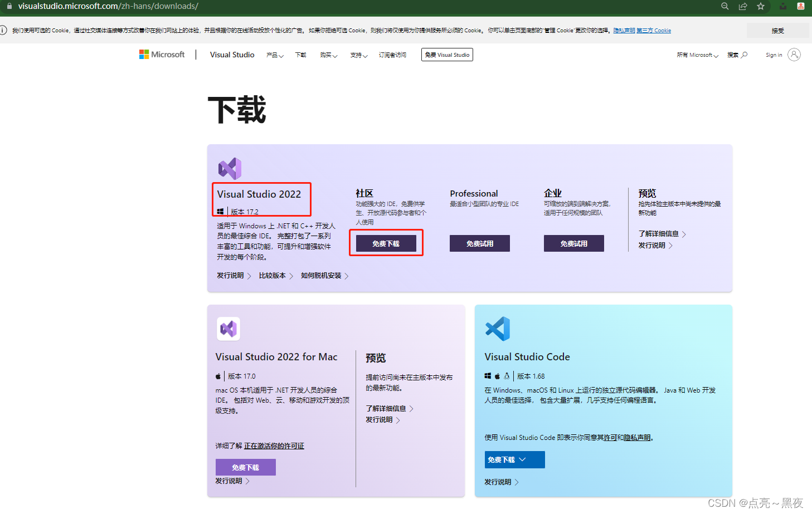Screen dimensions: 812x514
Task: Click the Apple icon beside 版本 17.0
Action: [218, 376]
